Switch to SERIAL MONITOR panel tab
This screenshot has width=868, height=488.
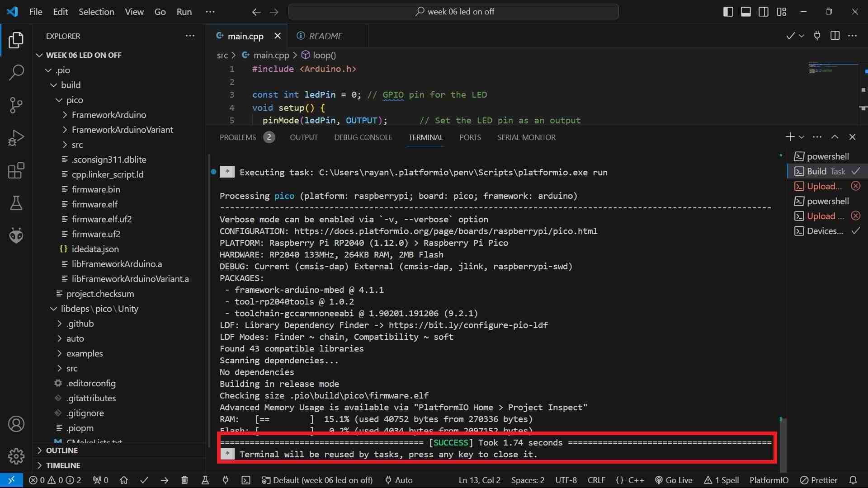click(526, 137)
